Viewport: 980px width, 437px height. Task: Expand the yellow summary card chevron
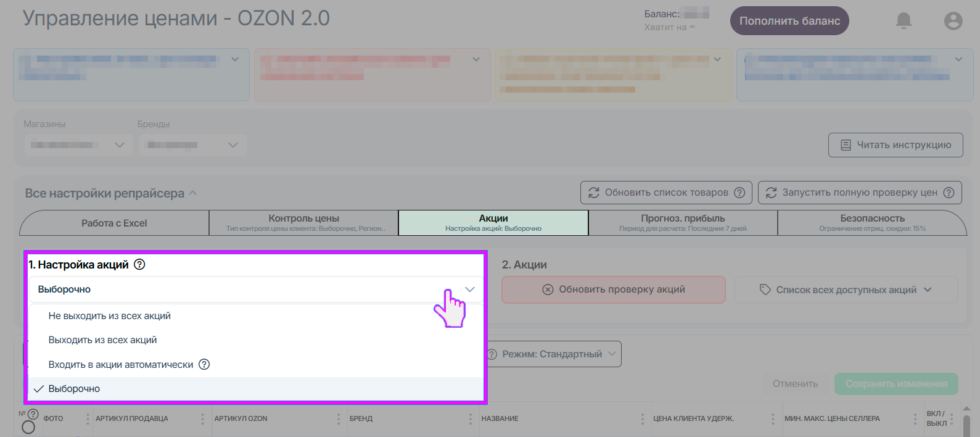click(717, 59)
